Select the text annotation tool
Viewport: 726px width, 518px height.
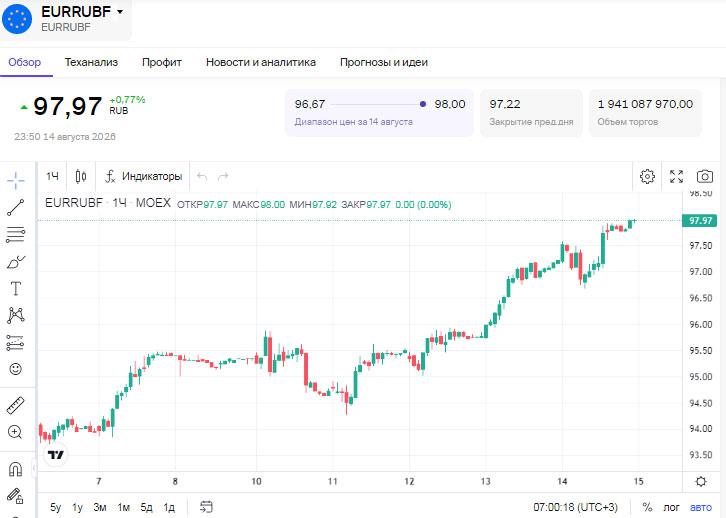click(16, 288)
